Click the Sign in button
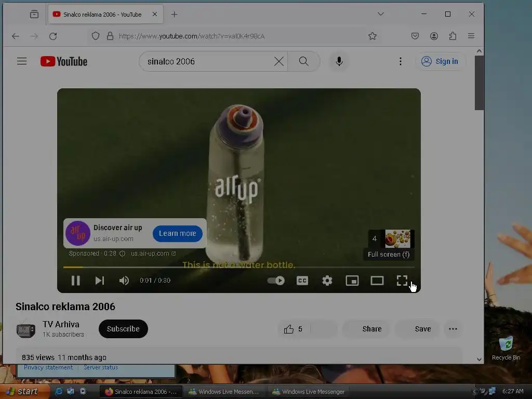532x399 pixels. coord(440,61)
